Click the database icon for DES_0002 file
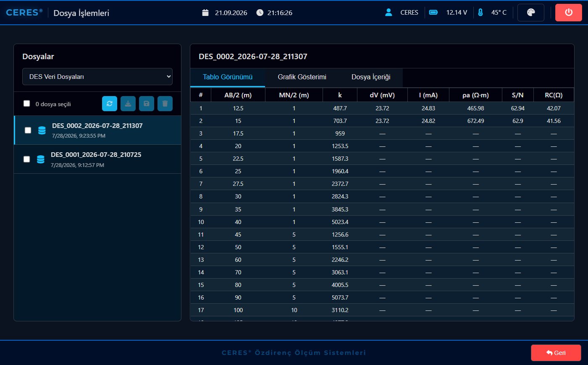The height and width of the screenshot is (365, 588). [42, 130]
